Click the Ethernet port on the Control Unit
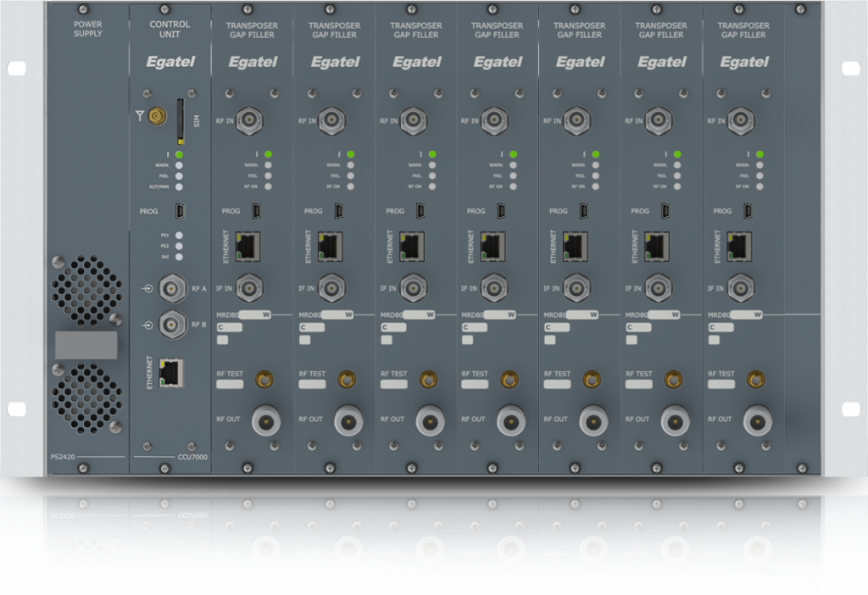 171,370
